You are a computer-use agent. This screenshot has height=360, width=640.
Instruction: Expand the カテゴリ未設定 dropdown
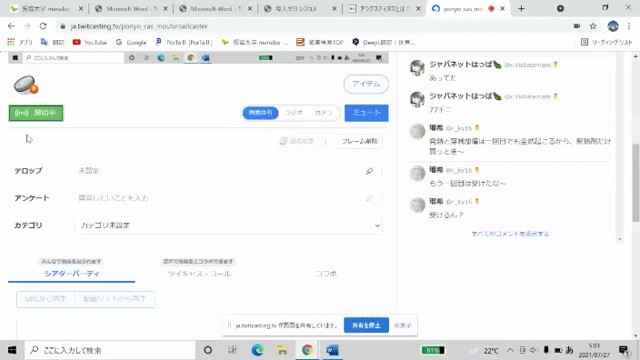click(229, 225)
